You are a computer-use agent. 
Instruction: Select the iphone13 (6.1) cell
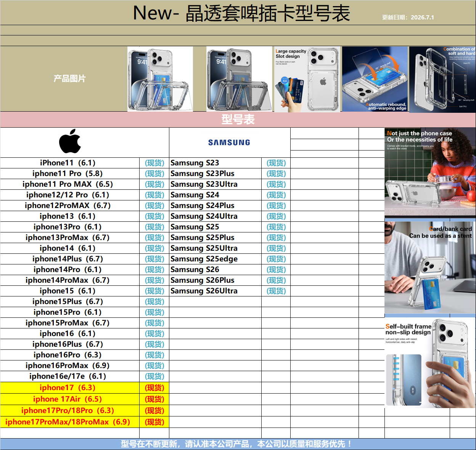[70, 216]
